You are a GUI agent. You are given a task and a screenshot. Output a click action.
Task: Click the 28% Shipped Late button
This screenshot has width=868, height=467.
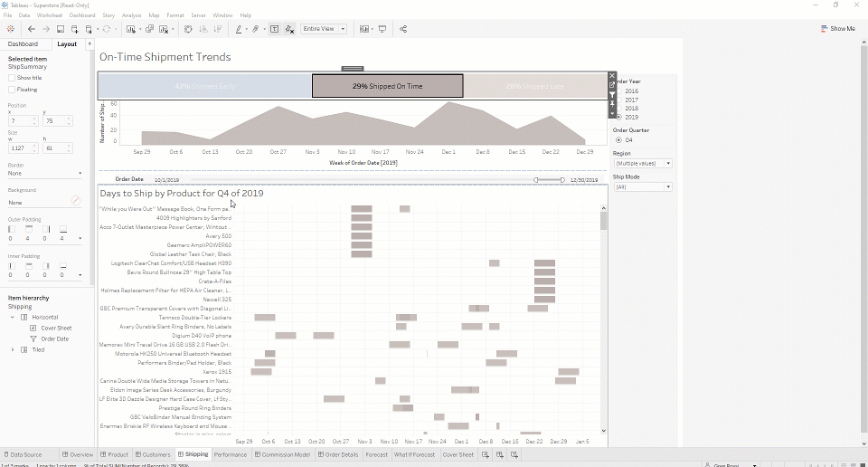[x=534, y=86]
